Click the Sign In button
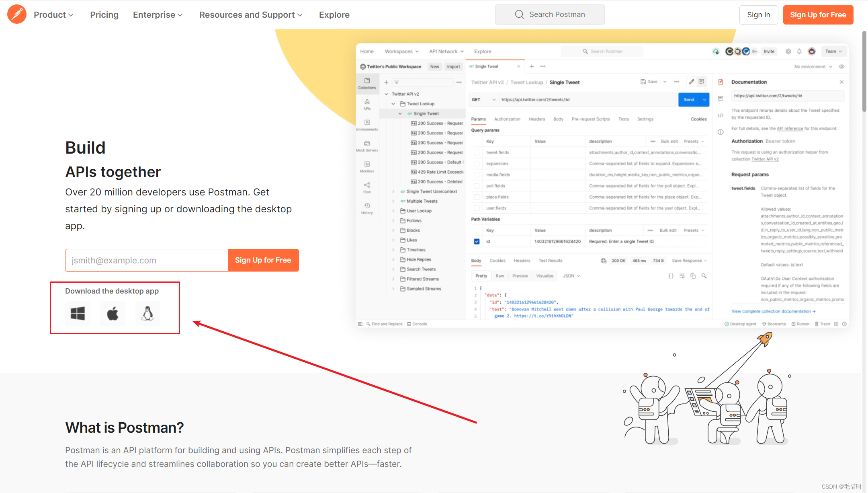The width and height of the screenshot is (868, 493). pyautogui.click(x=759, y=15)
